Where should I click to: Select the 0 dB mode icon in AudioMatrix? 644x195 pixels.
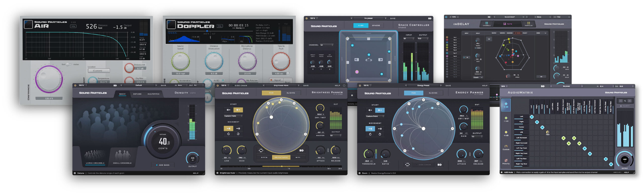pyautogui.click(x=506, y=105)
